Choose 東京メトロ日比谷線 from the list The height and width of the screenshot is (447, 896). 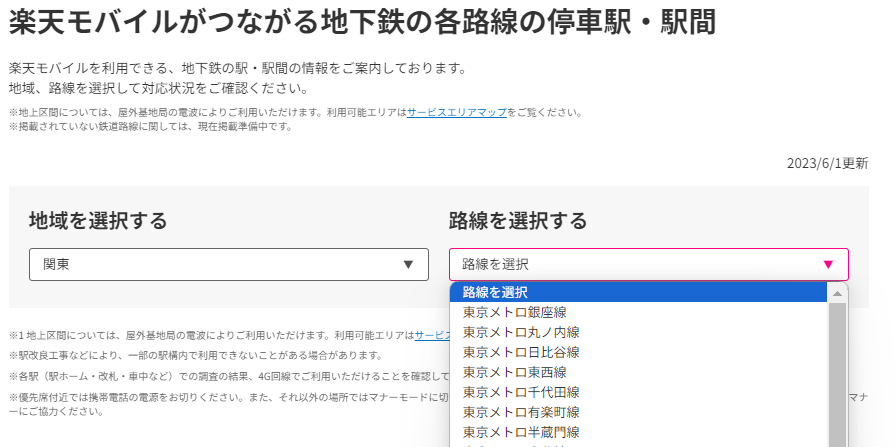(x=638, y=352)
